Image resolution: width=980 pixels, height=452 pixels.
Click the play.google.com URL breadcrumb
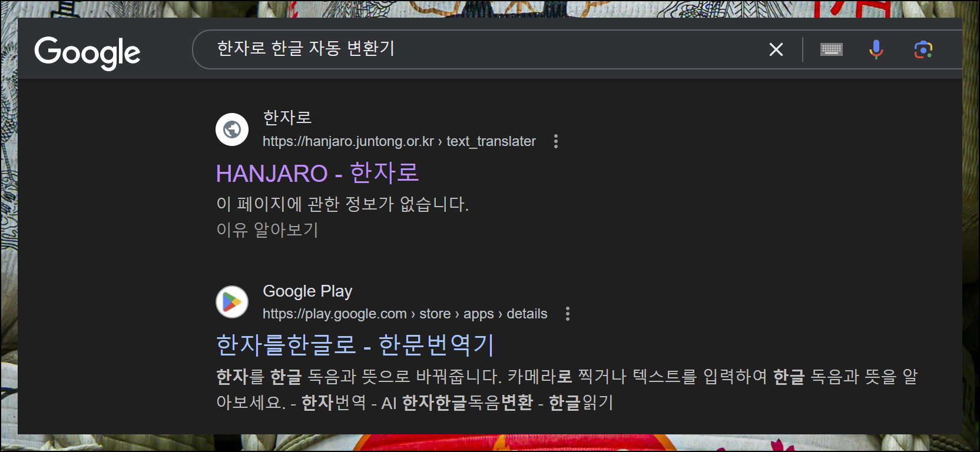pos(405,314)
